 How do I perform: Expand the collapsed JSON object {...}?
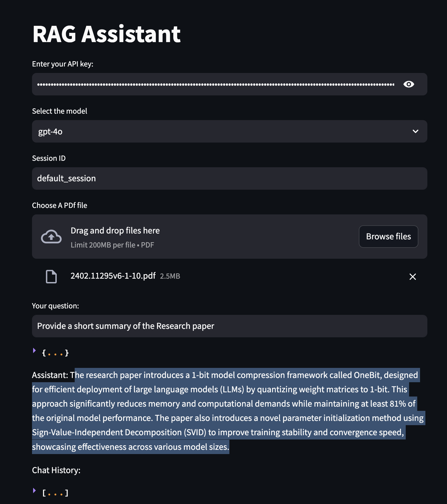pos(35,350)
